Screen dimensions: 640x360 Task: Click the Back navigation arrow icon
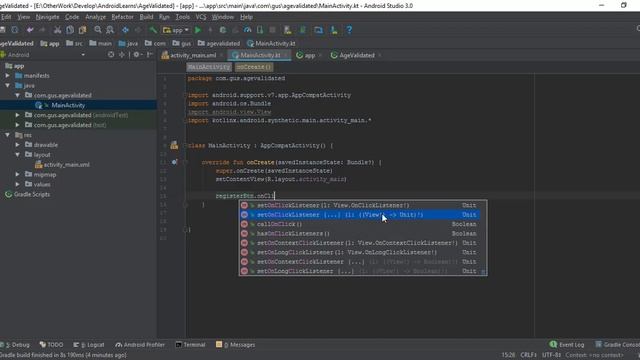point(125,30)
